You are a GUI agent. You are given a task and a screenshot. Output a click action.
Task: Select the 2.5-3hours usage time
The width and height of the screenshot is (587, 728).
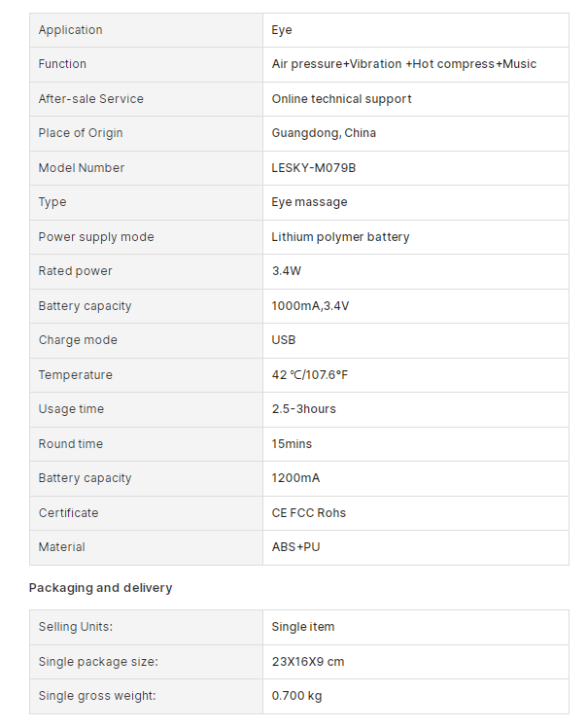point(304,409)
